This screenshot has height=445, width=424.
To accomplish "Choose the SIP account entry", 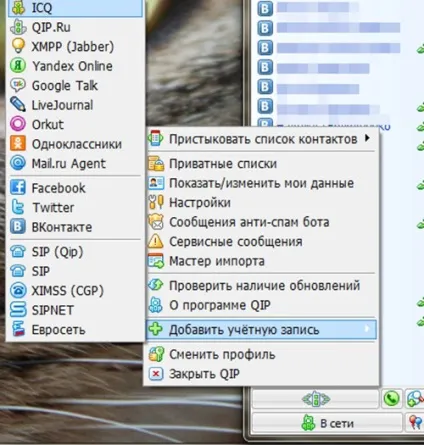I will tap(75, 271).
